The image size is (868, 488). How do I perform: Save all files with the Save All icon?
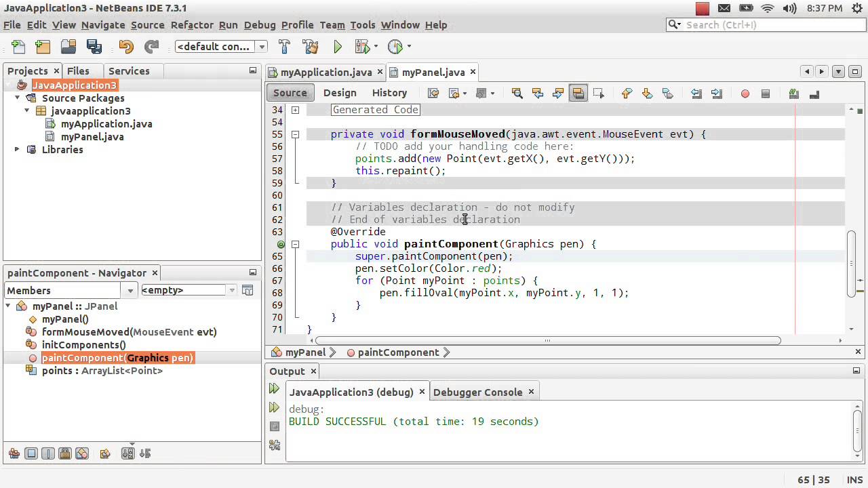(94, 47)
